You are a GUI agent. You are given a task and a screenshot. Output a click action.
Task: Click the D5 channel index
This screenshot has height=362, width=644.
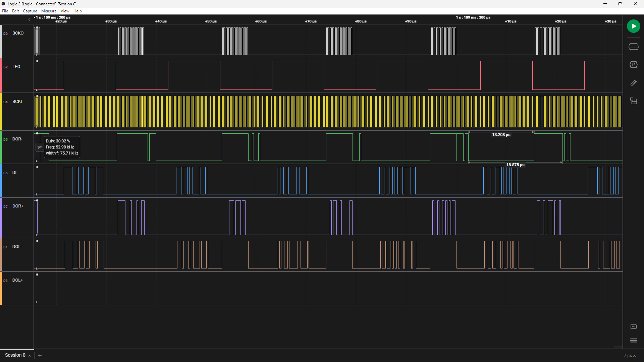click(5, 139)
